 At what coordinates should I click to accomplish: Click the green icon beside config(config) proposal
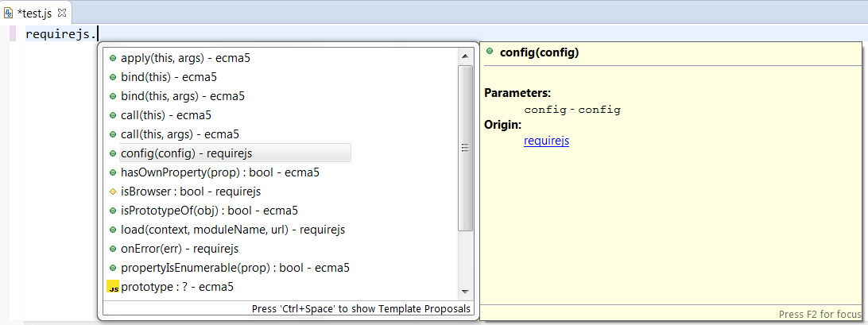tap(112, 153)
